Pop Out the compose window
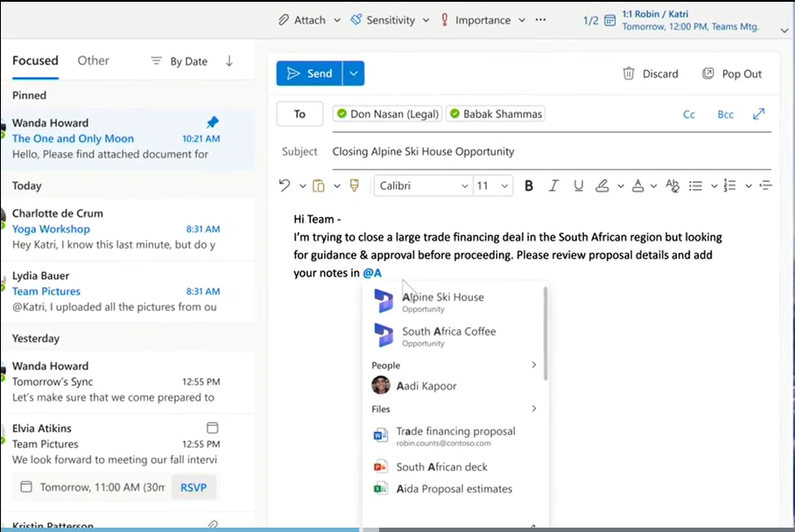Screen dimensions: 795x532 [x=732, y=73]
